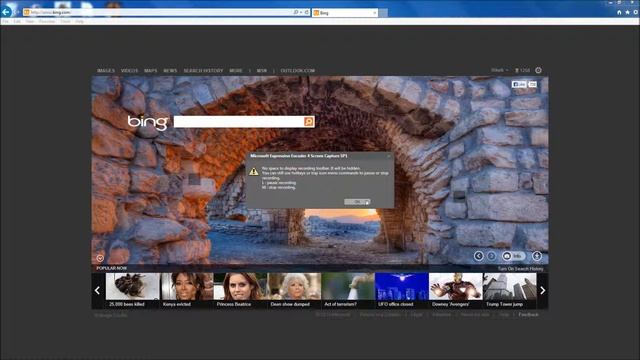Go to Bing IMAGES

pos(106,71)
